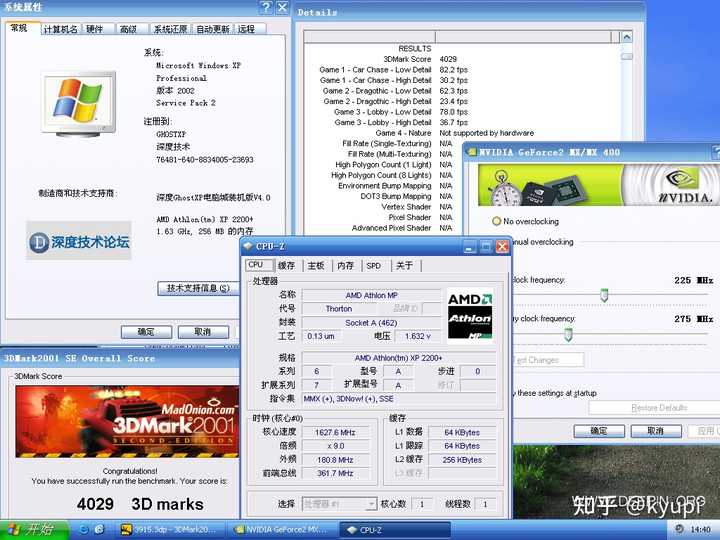The width and height of the screenshot is (720, 540).
Task: Switch to the 硬件 tab
Action: click(x=95, y=29)
